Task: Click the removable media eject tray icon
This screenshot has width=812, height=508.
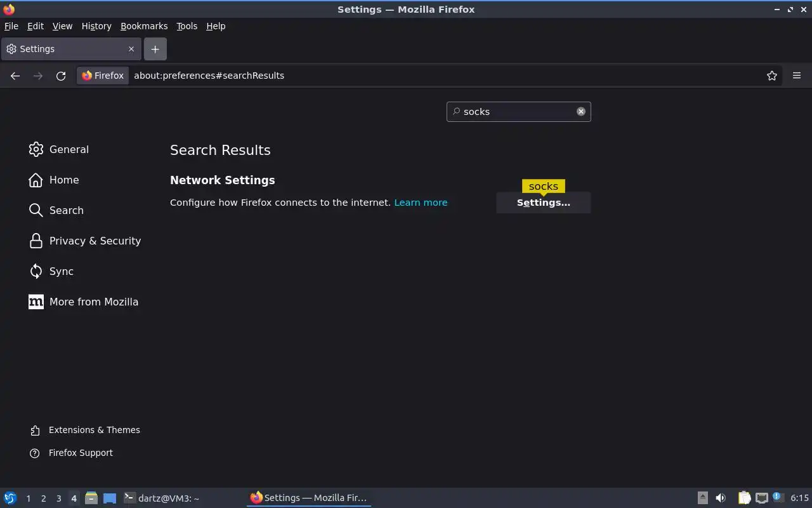Action: pyautogui.click(x=703, y=498)
